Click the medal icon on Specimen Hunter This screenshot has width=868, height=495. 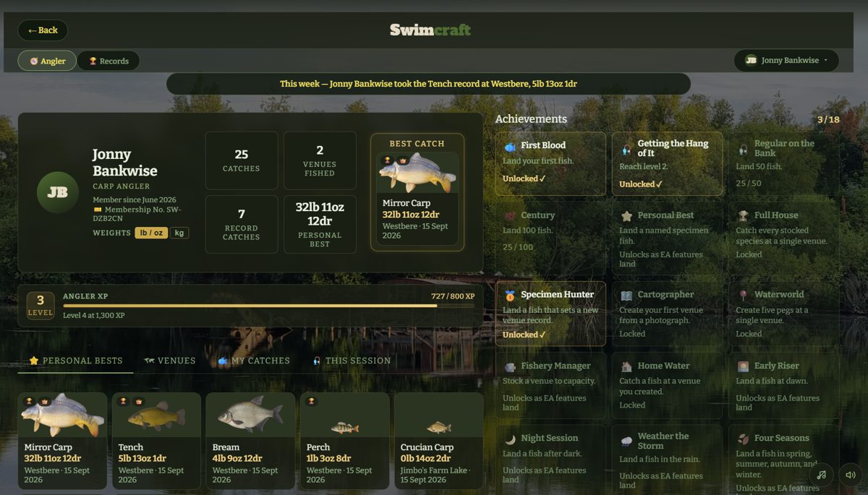(x=510, y=295)
